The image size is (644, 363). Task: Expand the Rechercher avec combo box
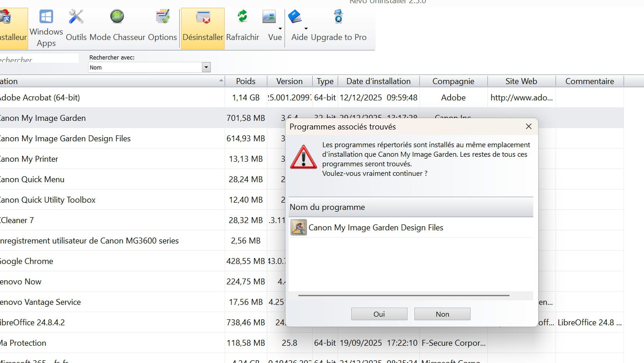(x=206, y=67)
